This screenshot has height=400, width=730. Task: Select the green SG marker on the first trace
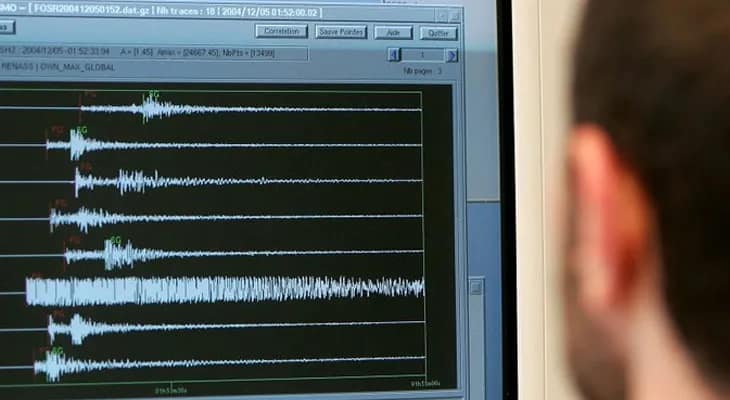[153, 95]
